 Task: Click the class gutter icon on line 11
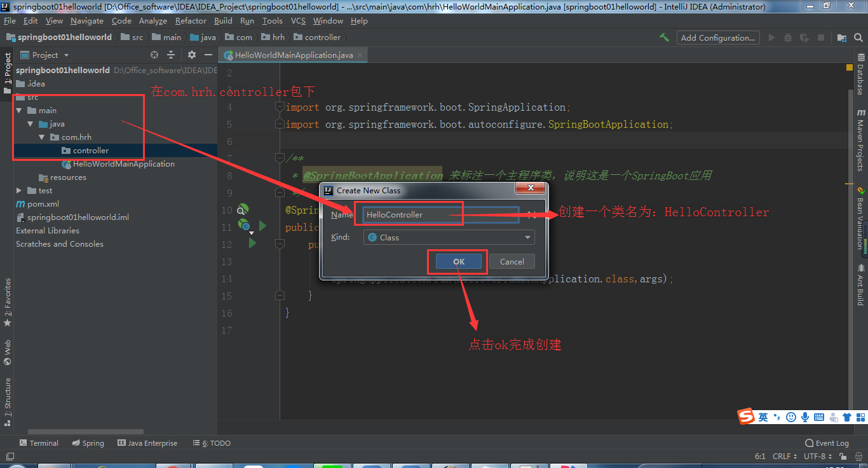[245, 226]
